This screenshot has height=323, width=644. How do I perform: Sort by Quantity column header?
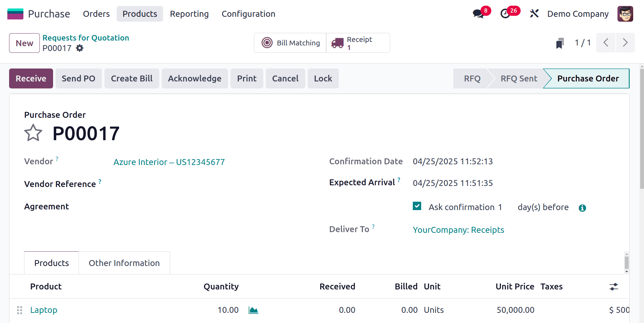click(221, 287)
